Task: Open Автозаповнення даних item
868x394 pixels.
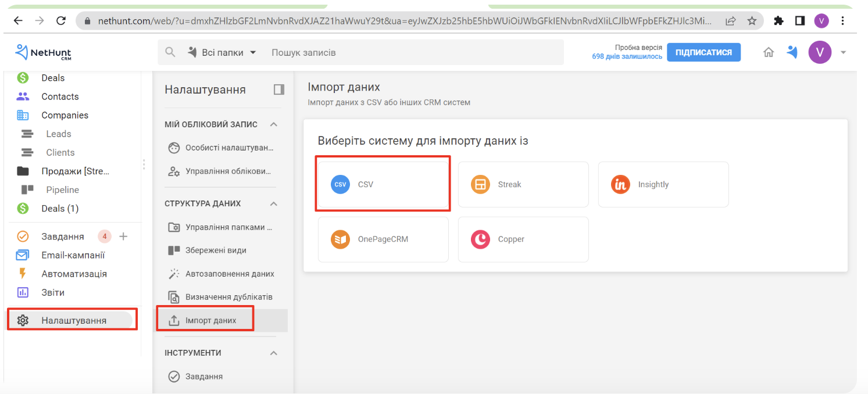Action: coord(221,274)
